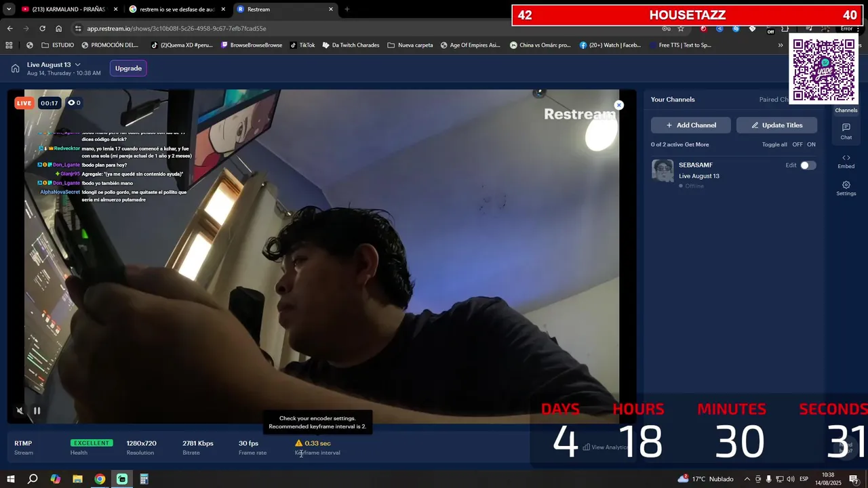Open Age Of Empires bookmark

click(470, 45)
